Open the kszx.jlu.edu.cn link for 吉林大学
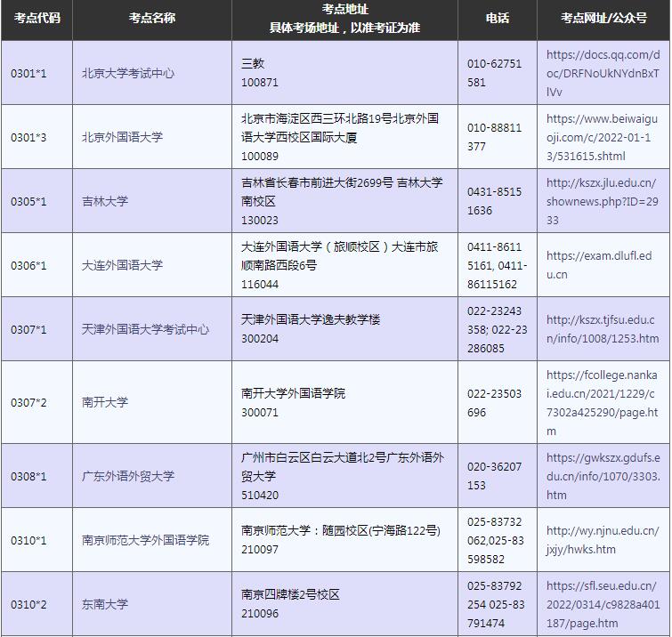Screen dimensions: 672x637 (602, 201)
